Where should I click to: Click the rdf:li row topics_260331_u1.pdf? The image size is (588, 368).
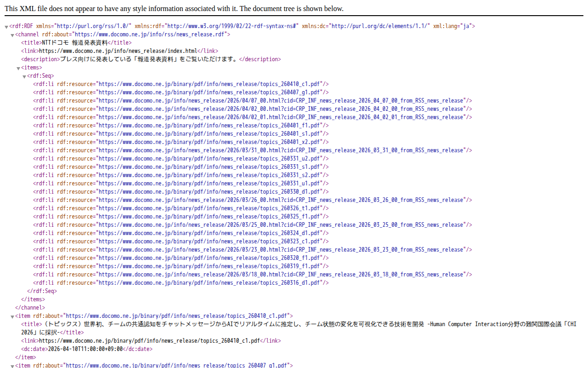[181, 184]
